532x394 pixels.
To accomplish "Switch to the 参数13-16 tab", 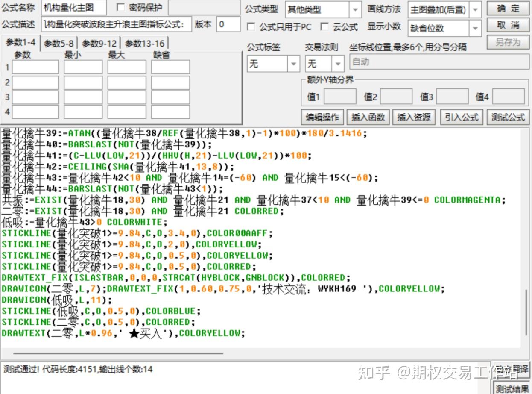I will click(x=144, y=42).
